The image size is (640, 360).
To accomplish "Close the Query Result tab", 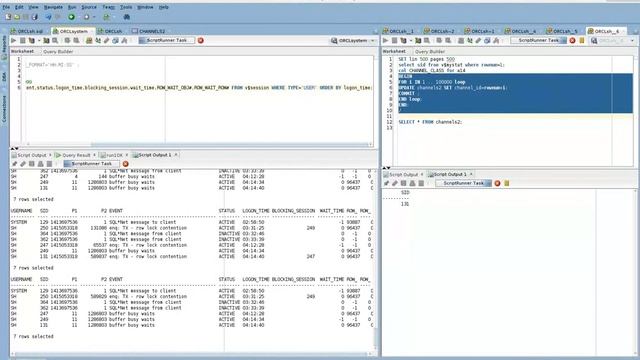I will [x=94, y=155].
